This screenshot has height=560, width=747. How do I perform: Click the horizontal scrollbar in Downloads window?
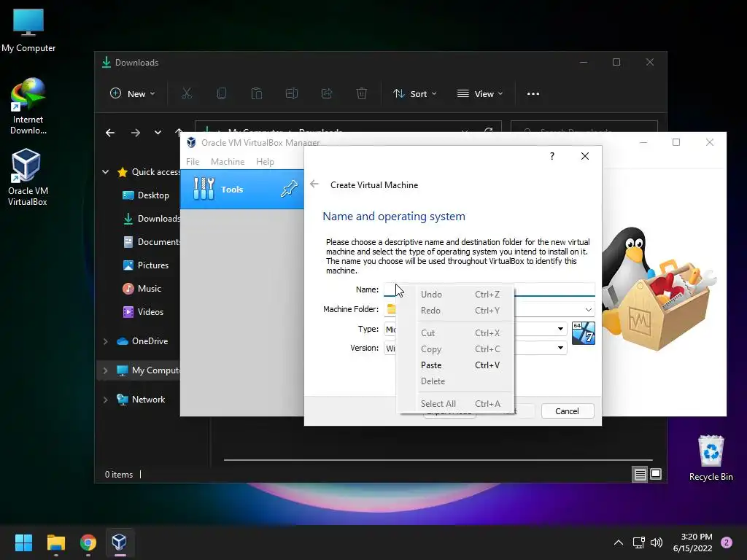438,460
